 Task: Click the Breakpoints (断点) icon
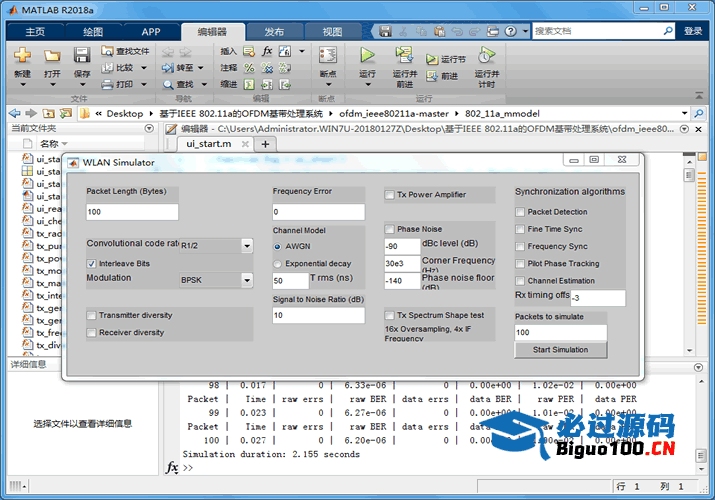click(x=327, y=56)
